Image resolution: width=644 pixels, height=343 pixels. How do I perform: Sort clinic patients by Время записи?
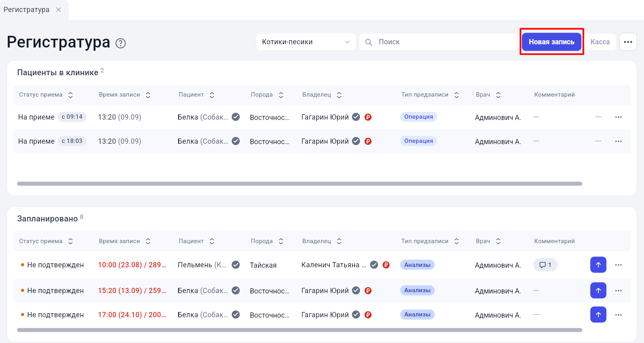coord(148,95)
